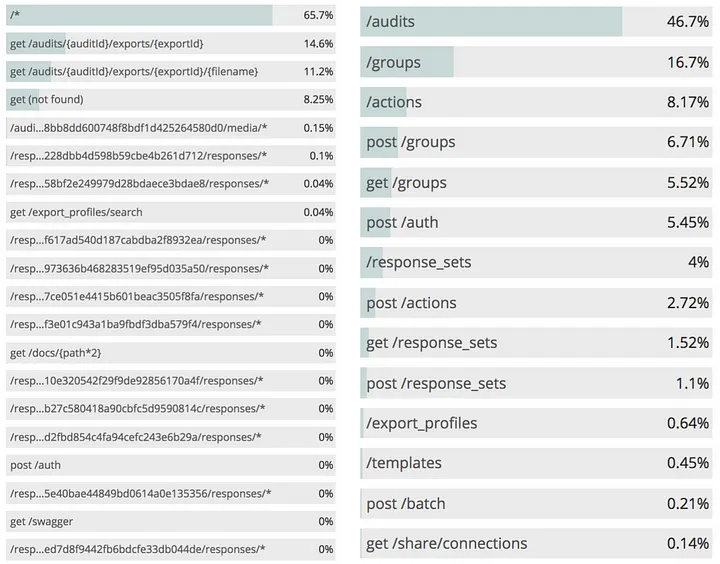The image size is (720, 564).
Task: Select the post /auth 5.45% row
Action: (536, 222)
